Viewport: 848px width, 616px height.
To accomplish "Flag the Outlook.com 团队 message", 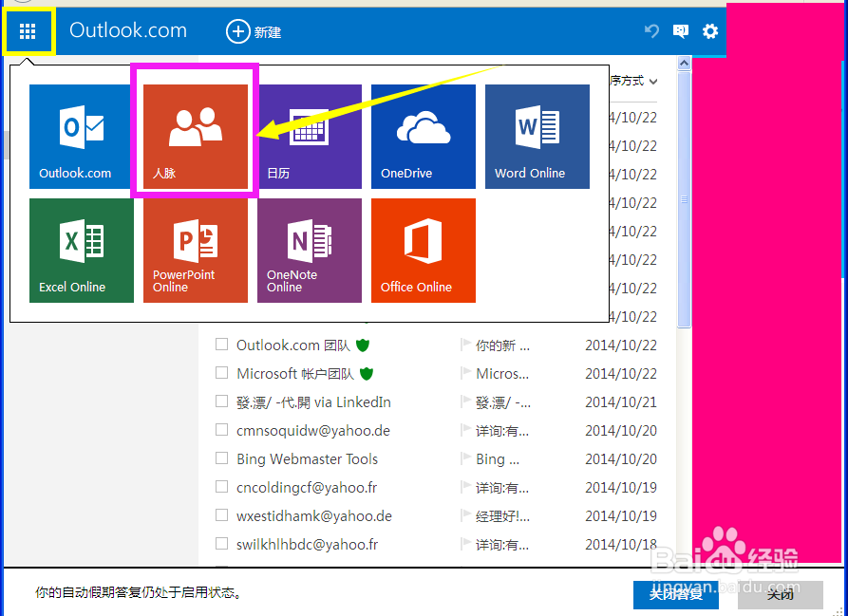I will pos(465,345).
